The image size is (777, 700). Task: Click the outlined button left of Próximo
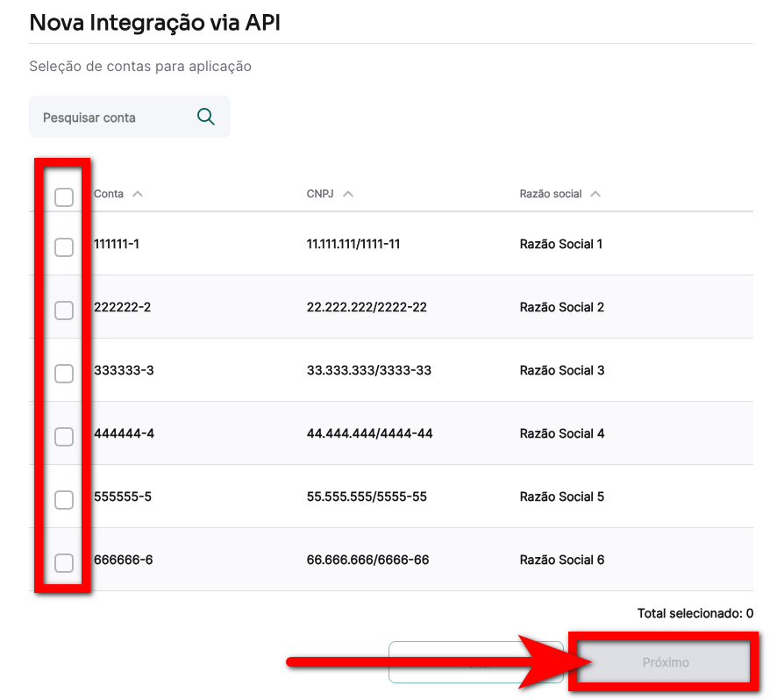[474, 662]
